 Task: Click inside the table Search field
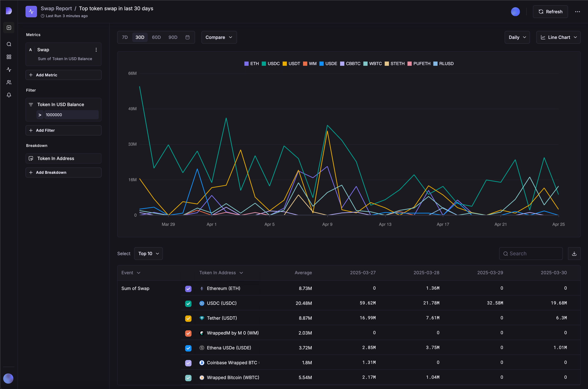531,253
